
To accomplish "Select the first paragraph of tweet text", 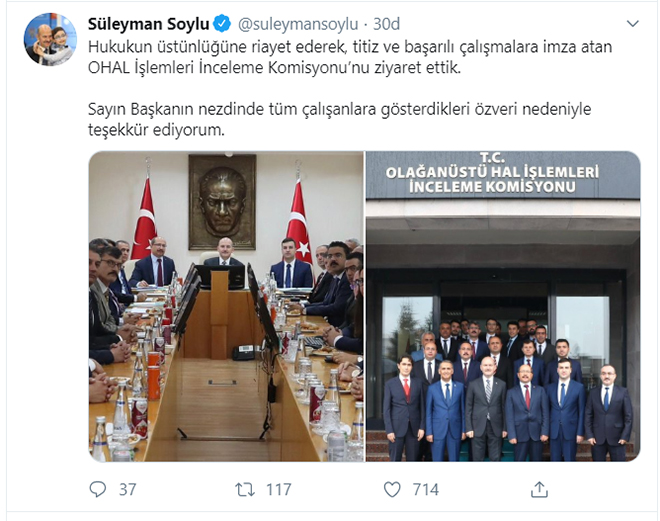I will coord(350,57).
